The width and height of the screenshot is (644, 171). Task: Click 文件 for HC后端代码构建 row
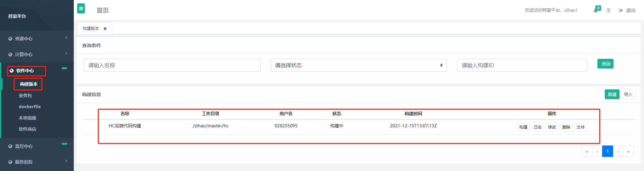[x=581, y=127]
